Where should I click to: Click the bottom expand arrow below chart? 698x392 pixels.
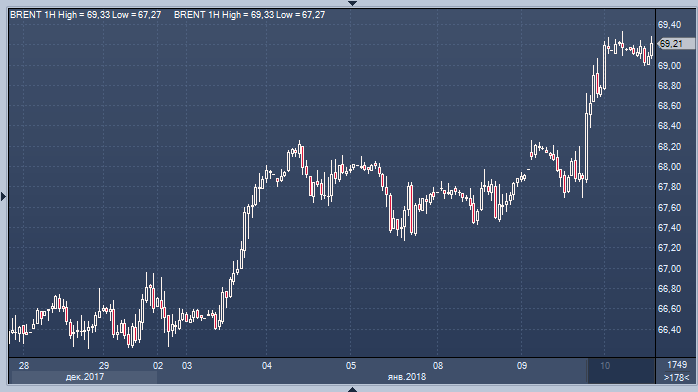pyautogui.click(x=352, y=389)
